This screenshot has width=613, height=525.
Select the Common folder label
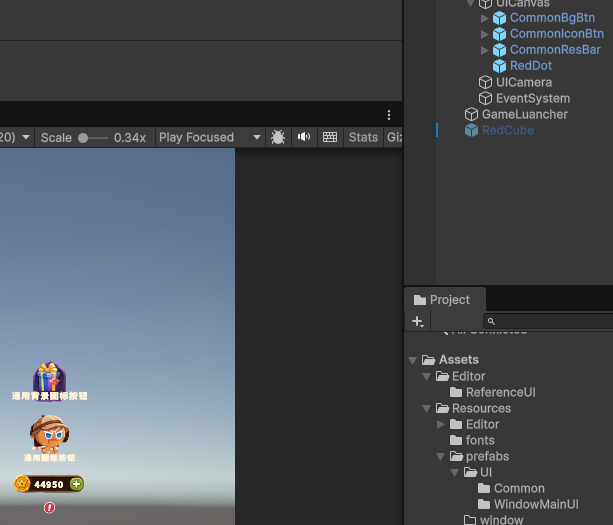coord(519,488)
